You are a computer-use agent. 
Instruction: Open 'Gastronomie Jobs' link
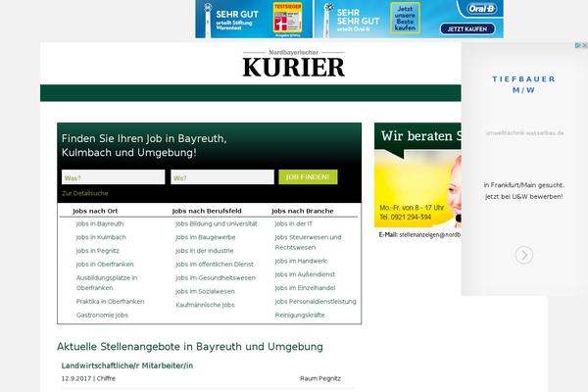(102, 315)
